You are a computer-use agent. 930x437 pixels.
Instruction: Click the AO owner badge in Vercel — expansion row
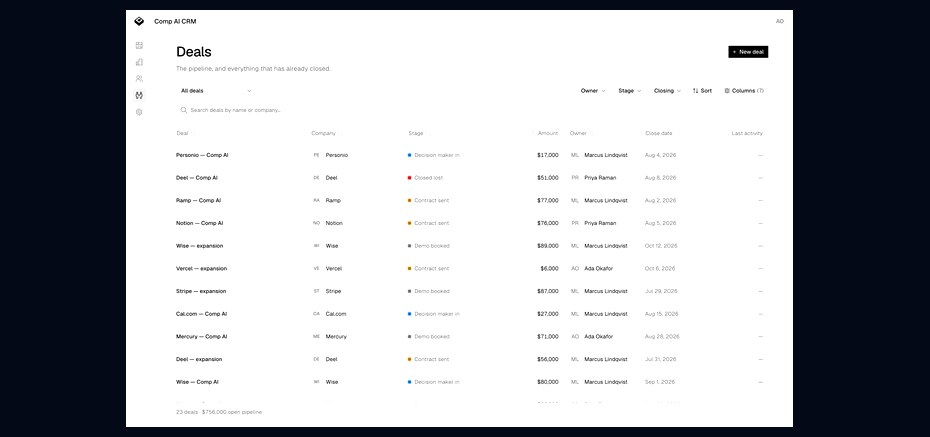point(575,269)
